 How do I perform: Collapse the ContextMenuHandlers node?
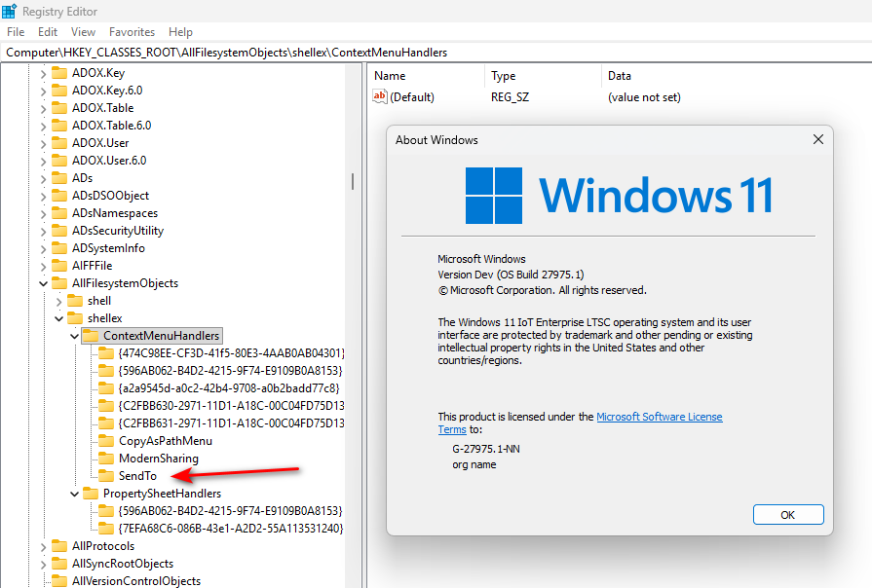pos(74,336)
